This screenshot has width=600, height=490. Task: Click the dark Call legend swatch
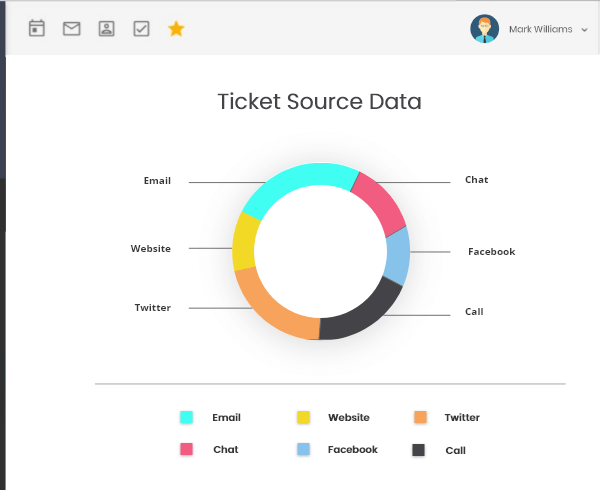tap(418, 450)
